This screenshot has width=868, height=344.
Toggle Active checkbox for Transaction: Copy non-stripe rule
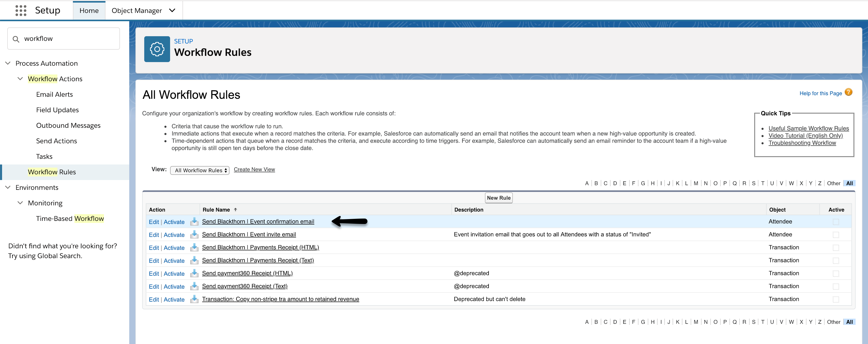[x=836, y=300]
